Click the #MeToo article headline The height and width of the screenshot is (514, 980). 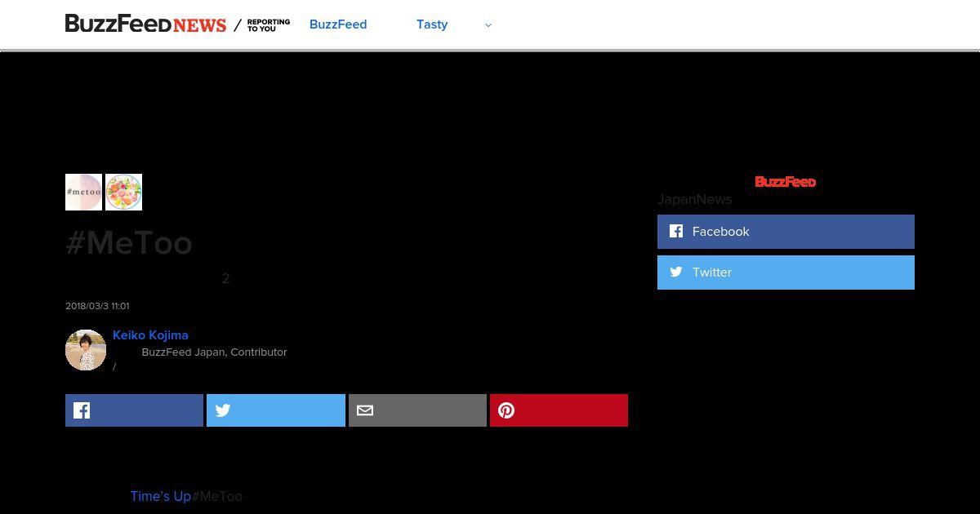coord(129,243)
